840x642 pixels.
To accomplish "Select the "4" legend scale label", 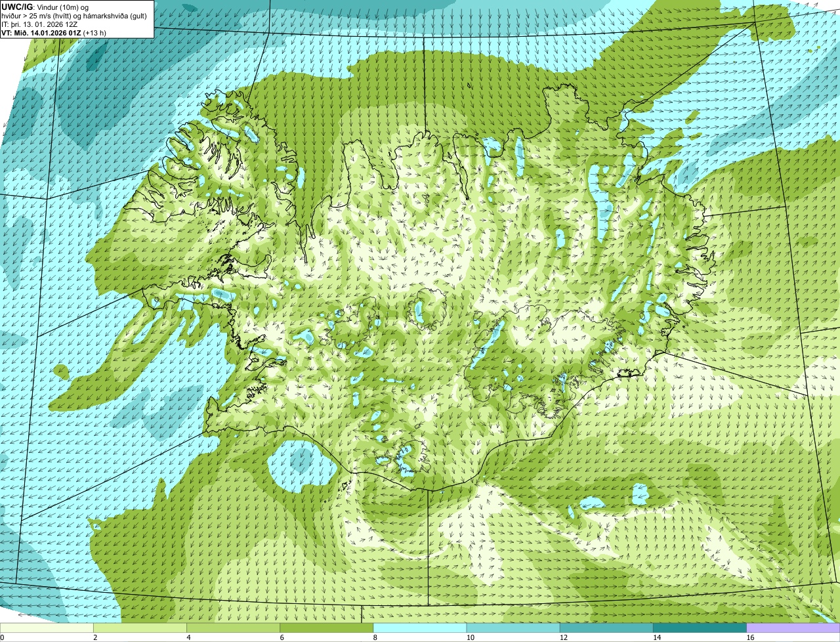I will (x=188, y=637).
